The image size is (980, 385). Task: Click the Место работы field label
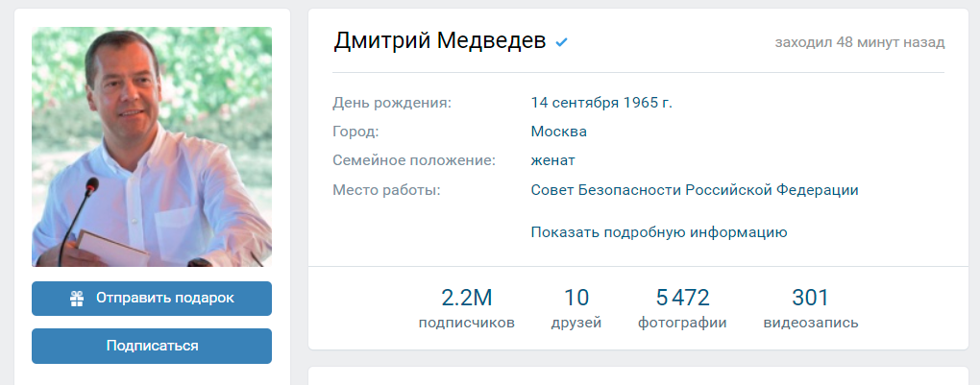point(386,190)
